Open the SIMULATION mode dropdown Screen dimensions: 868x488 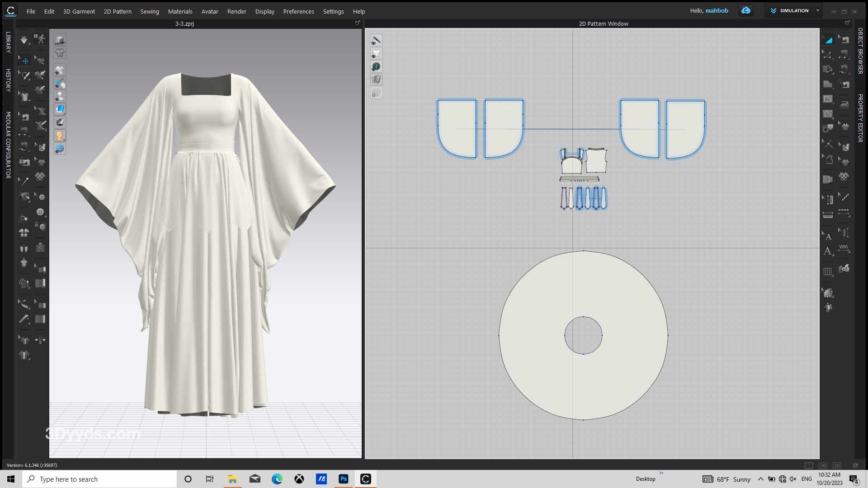coord(817,10)
